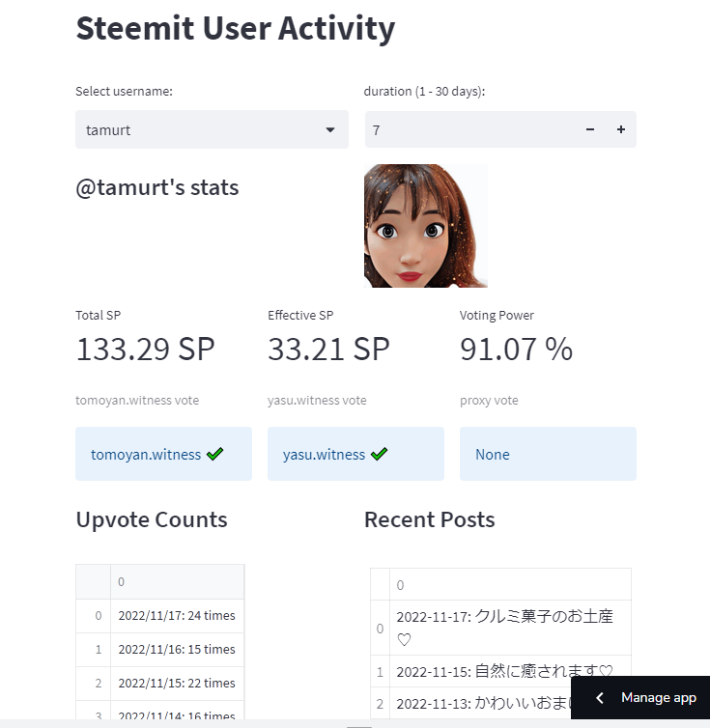Open the username dropdown showing tamurt
This screenshot has height=728, width=710.
(212, 129)
